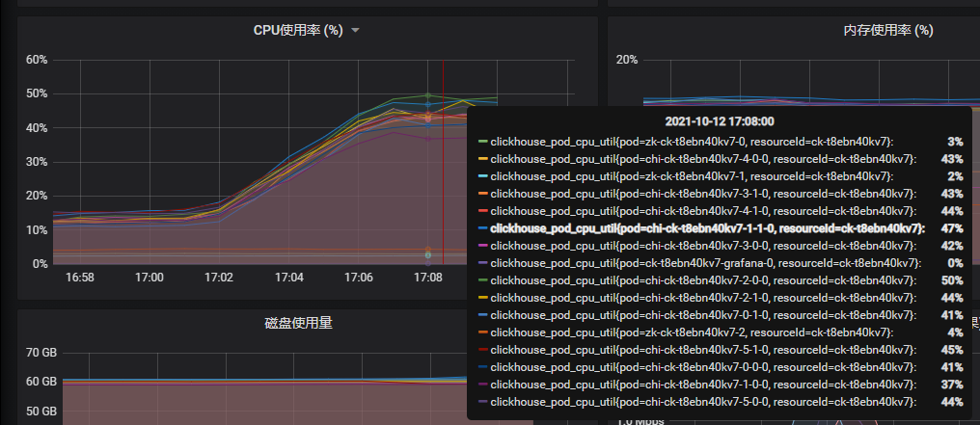Click the 17:04 time label on CPU chart
Viewport: 980px width, 425px height.
pos(288,277)
